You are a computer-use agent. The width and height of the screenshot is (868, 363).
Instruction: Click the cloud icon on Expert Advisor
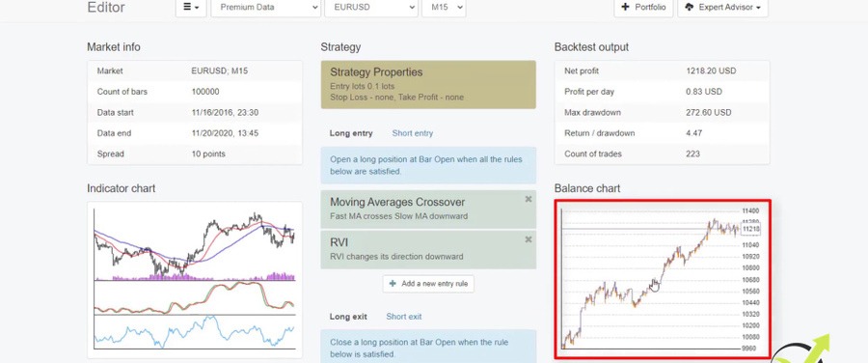(x=690, y=7)
